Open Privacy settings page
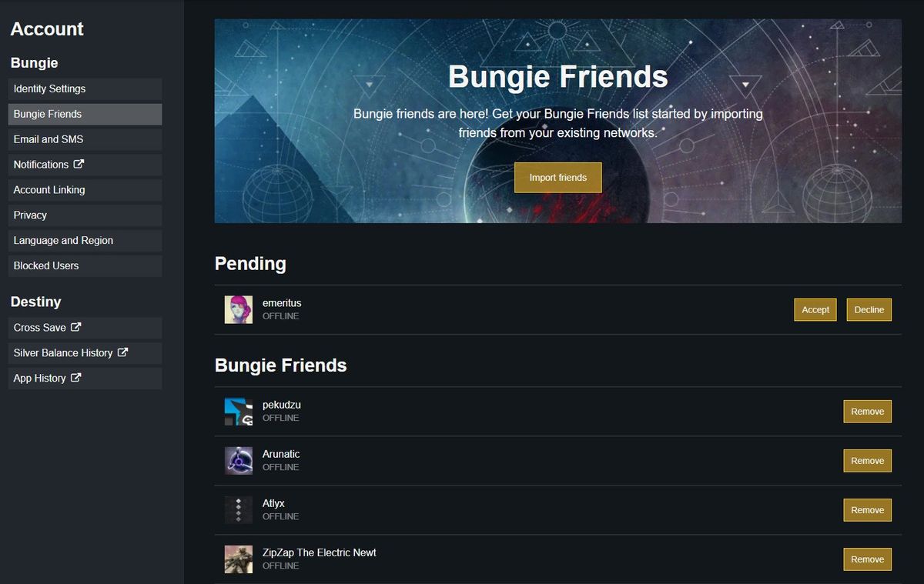 85,215
